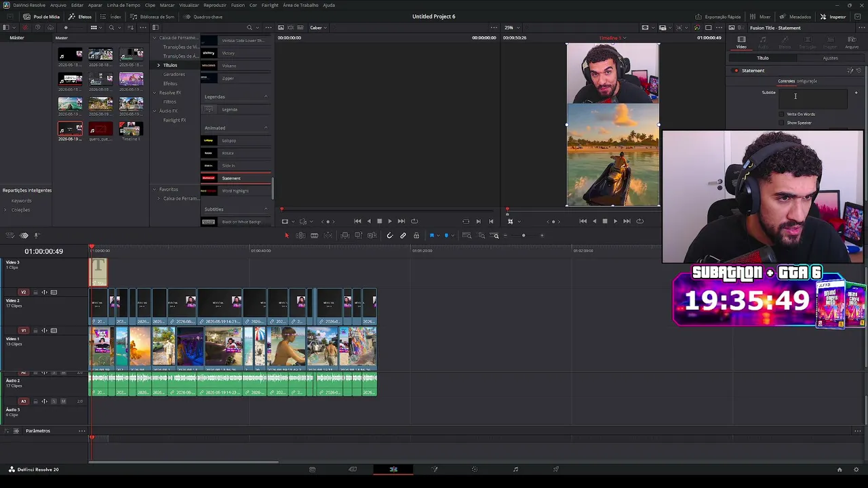The height and width of the screenshot is (488, 868).
Task: Adjust the media pool thumbnail size slider
Action: [66, 28]
